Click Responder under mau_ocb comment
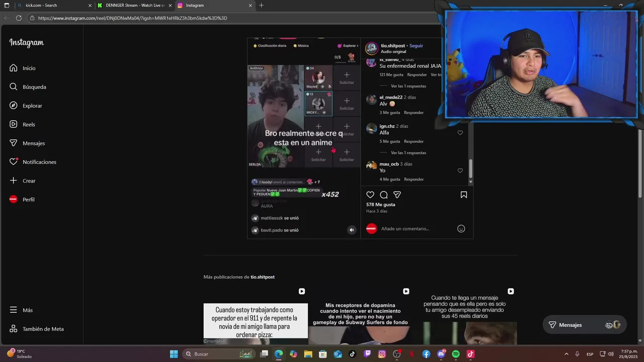644x362 pixels. [414, 179]
